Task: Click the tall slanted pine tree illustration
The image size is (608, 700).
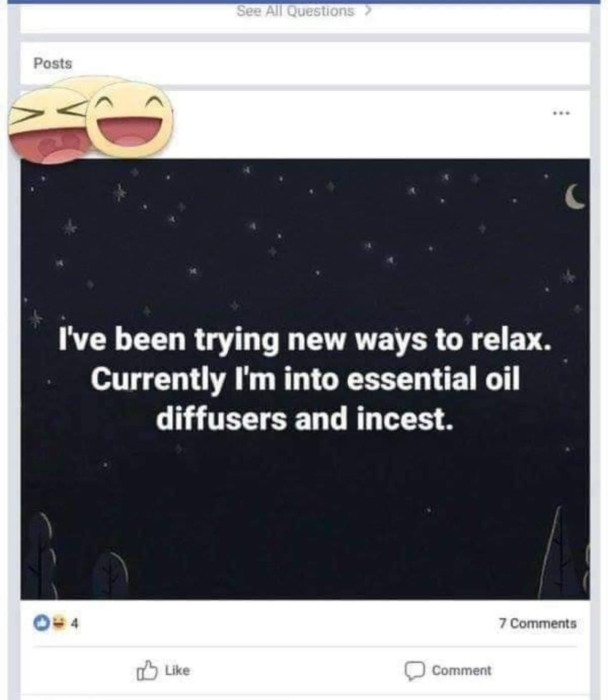Action: coord(557,558)
